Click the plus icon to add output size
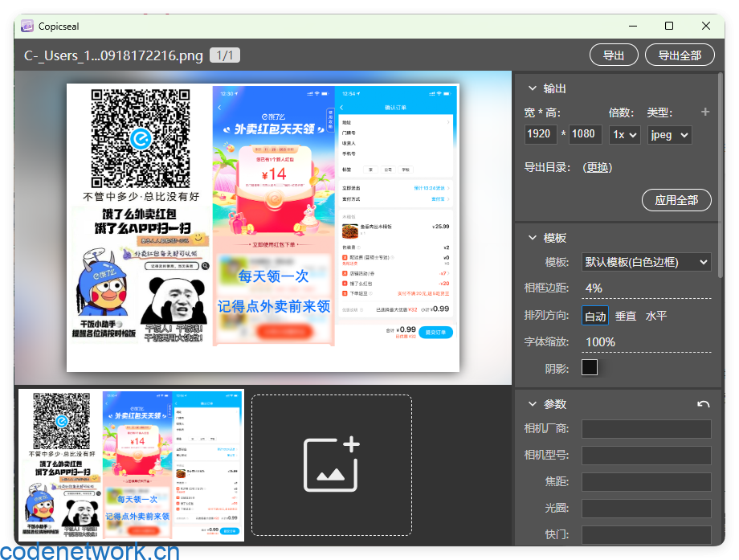Screen dimensions: 739x560 pos(705,112)
